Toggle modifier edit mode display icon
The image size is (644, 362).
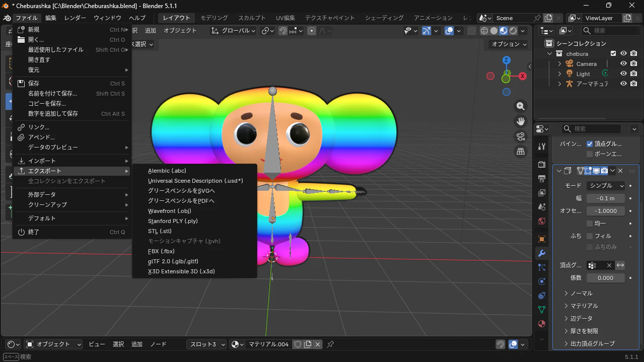pos(588,171)
